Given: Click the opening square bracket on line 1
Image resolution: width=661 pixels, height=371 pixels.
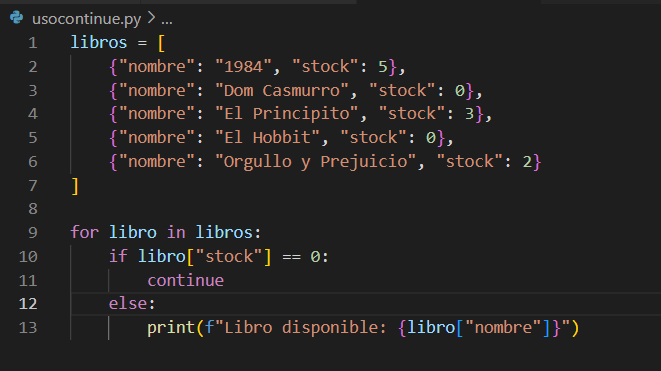Looking at the screenshot, I should pos(161,43).
